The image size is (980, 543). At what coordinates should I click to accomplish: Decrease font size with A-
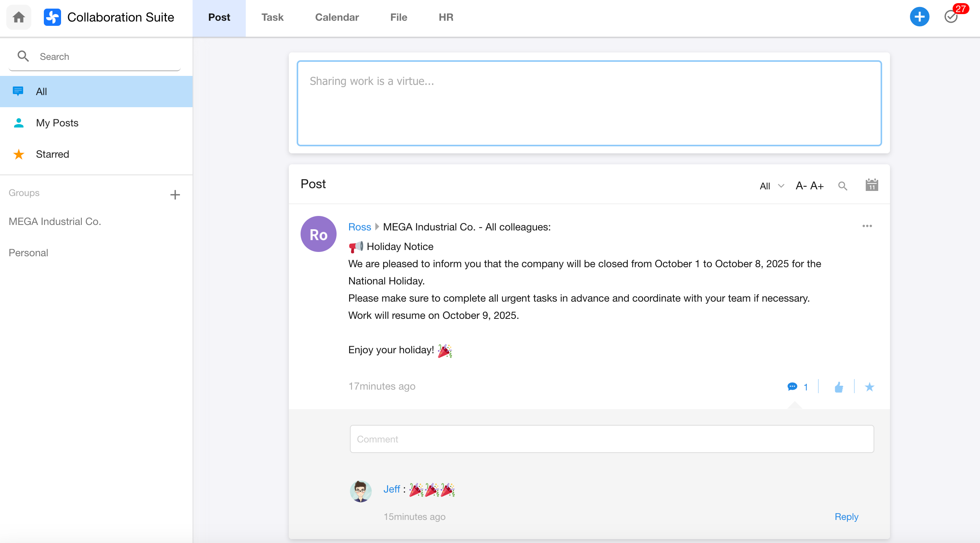[x=801, y=186]
